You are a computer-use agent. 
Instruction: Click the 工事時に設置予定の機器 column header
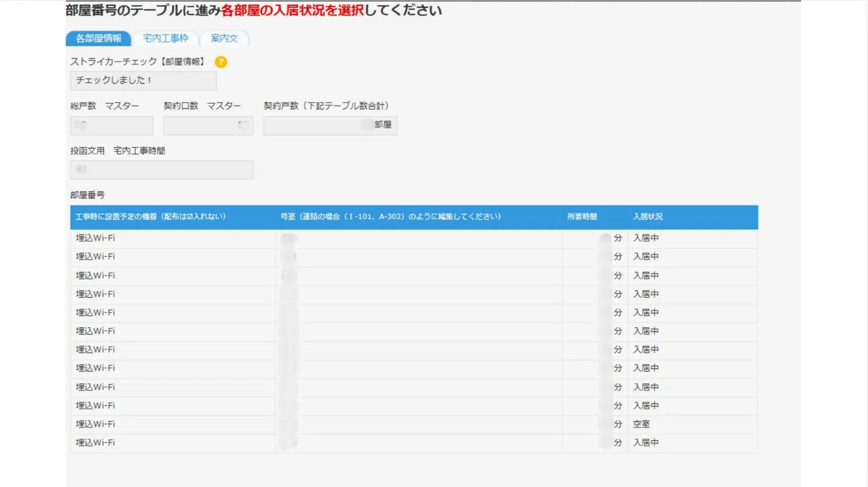[151, 217]
